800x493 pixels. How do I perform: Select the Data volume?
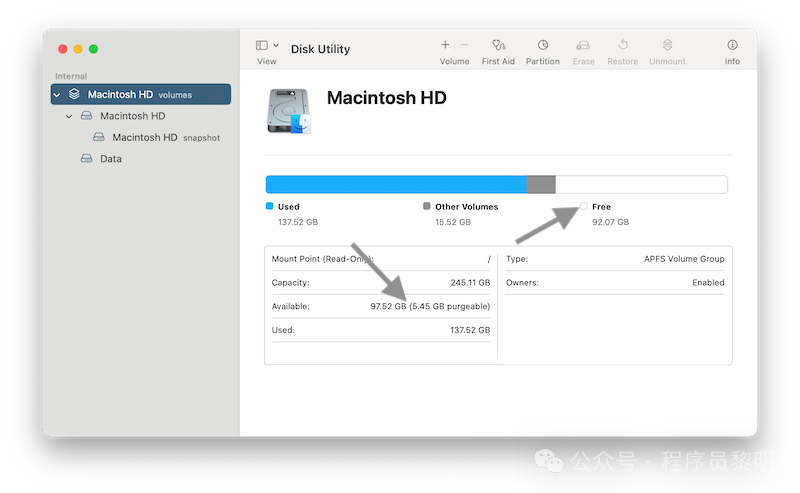[111, 159]
